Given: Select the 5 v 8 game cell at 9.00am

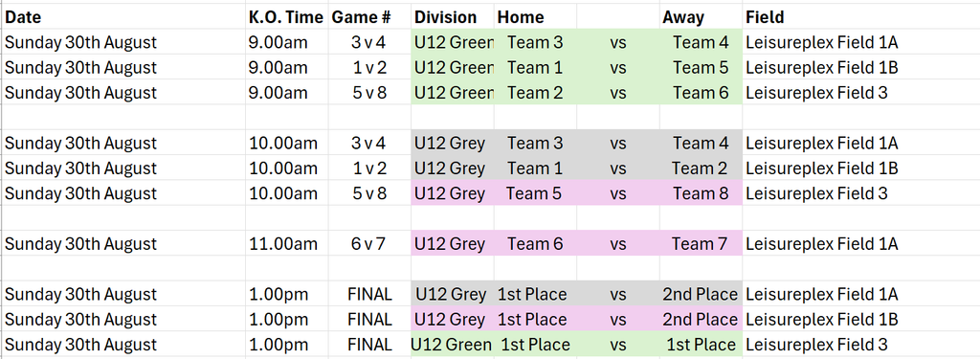Looking at the screenshot, I should pos(369,93).
